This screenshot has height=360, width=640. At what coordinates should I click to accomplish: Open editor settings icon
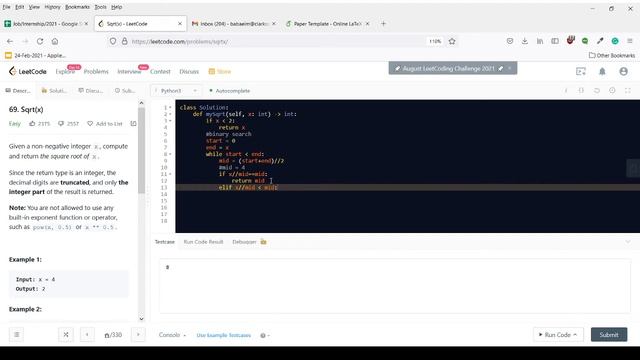click(612, 91)
